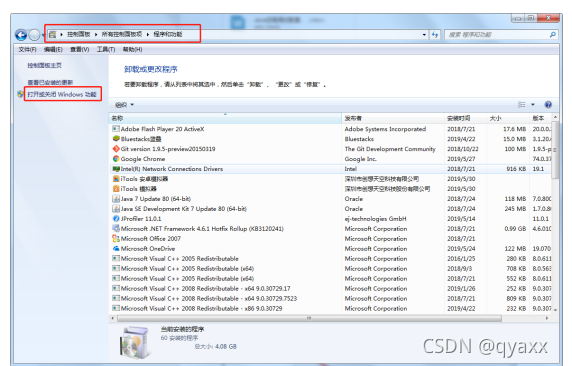
Task: Click the Programs and Features breadcrumb segment
Action: coord(167,34)
